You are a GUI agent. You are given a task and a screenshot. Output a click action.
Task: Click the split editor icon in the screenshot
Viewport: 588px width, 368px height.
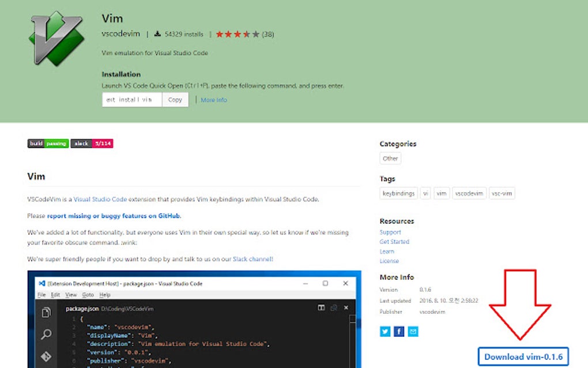[x=321, y=307]
